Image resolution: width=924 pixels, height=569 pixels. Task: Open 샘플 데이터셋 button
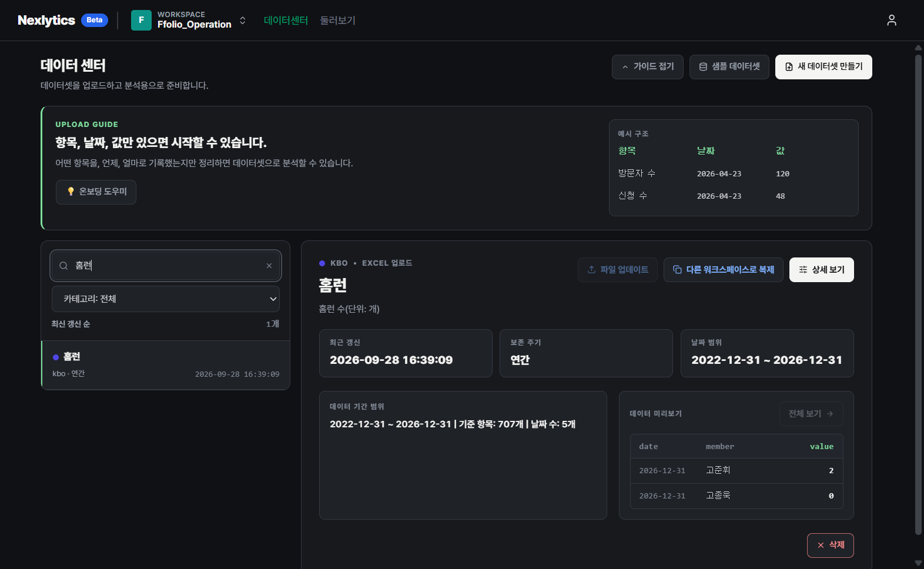[x=729, y=66]
